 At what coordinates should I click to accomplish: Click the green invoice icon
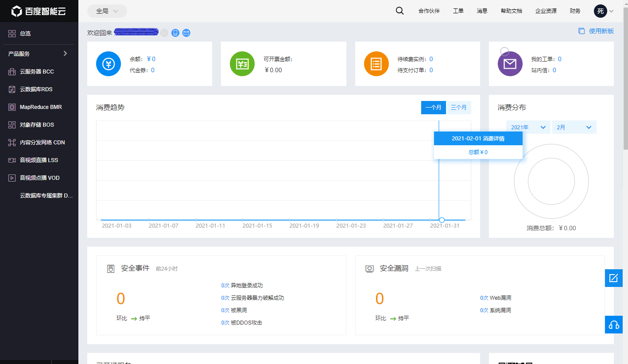coord(242,64)
